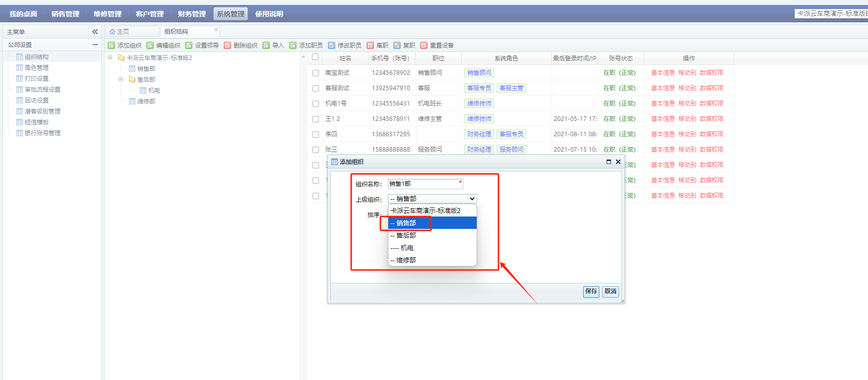Toggle the select-all checkbox in table header
868x380 pixels.
click(315, 57)
